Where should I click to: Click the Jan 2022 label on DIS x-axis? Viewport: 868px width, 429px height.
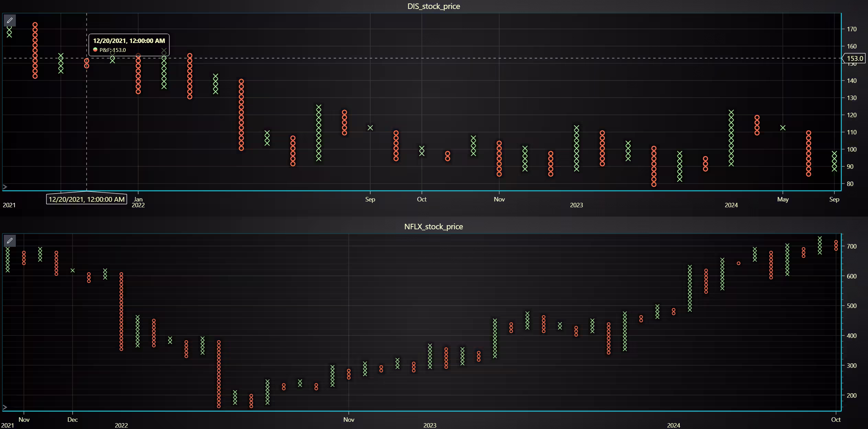tap(138, 202)
